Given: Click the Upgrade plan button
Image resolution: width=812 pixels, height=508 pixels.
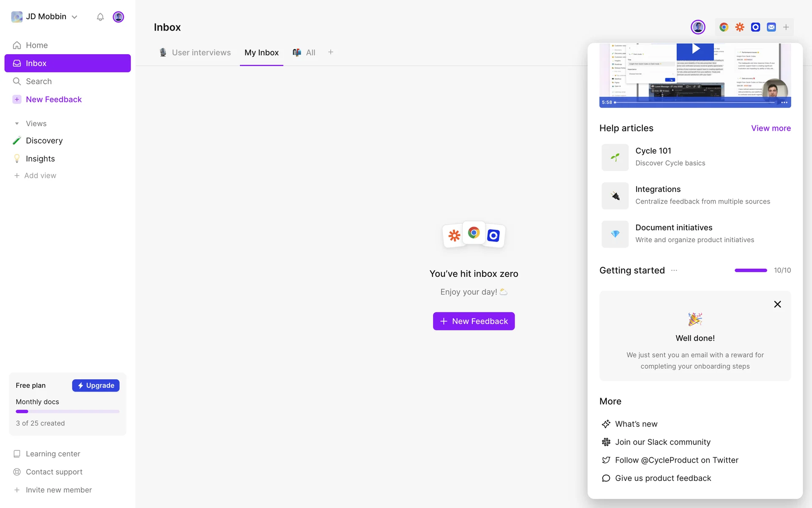Looking at the screenshot, I should [x=96, y=385].
